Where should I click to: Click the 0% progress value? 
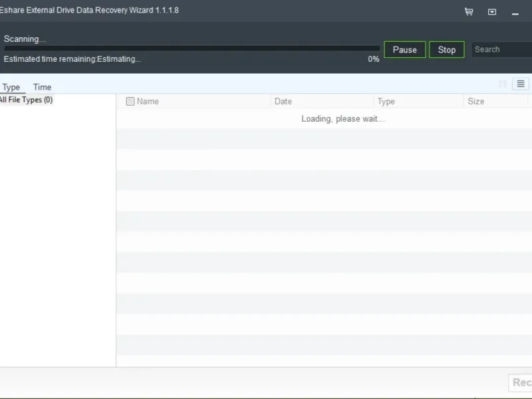point(374,59)
